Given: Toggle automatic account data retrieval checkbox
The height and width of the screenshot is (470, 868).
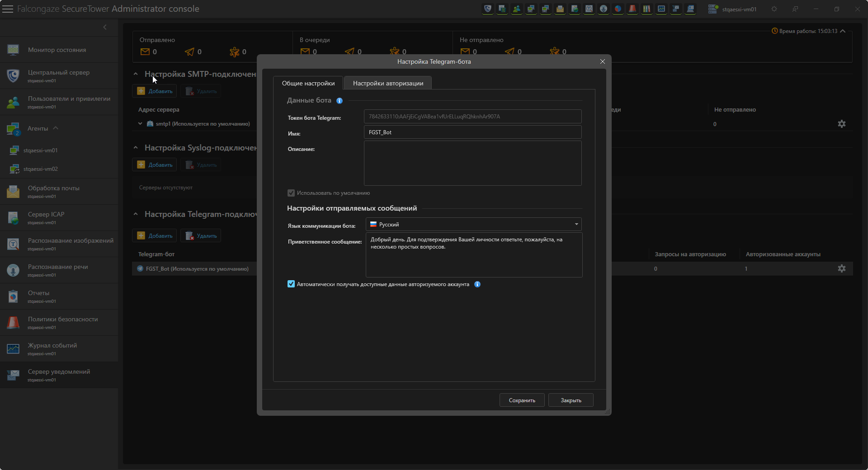Looking at the screenshot, I should point(291,284).
